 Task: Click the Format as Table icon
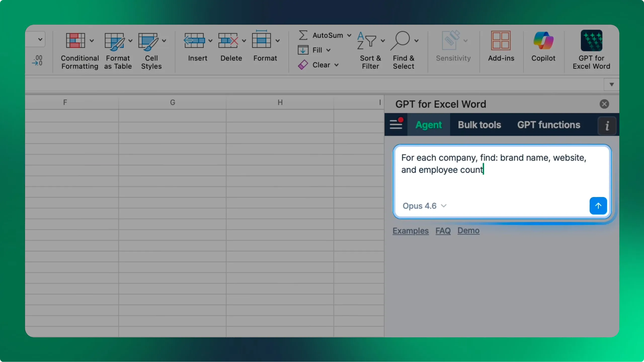pyautogui.click(x=114, y=41)
